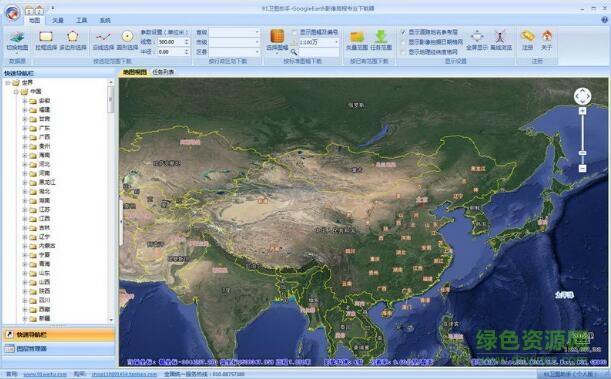Viewport: 611px width, 379px height.
Task: Enable the second display-settings checkbox
Action: pos(403,42)
